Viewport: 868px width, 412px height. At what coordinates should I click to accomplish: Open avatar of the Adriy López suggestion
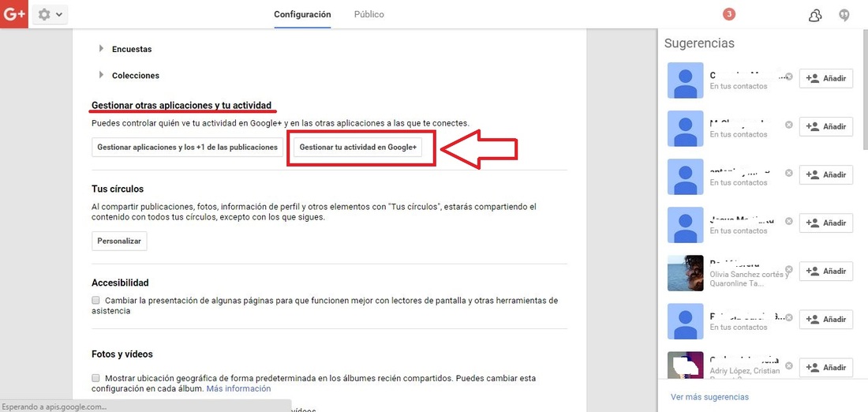(685, 365)
